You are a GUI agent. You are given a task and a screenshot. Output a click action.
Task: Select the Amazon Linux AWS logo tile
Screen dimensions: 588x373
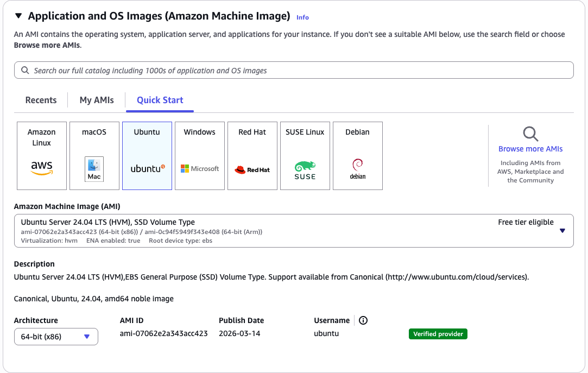[42, 156]
